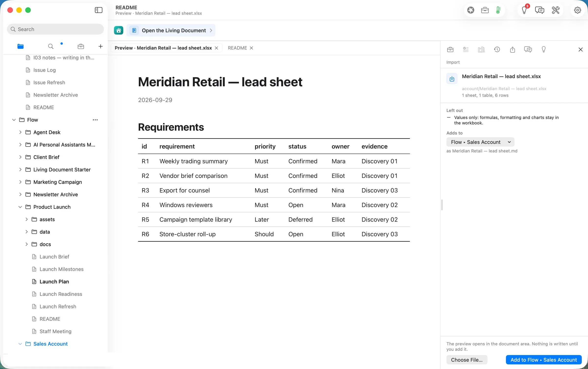
Task: Expand the Marketing Campaign folder
Action: click(20, 182)
